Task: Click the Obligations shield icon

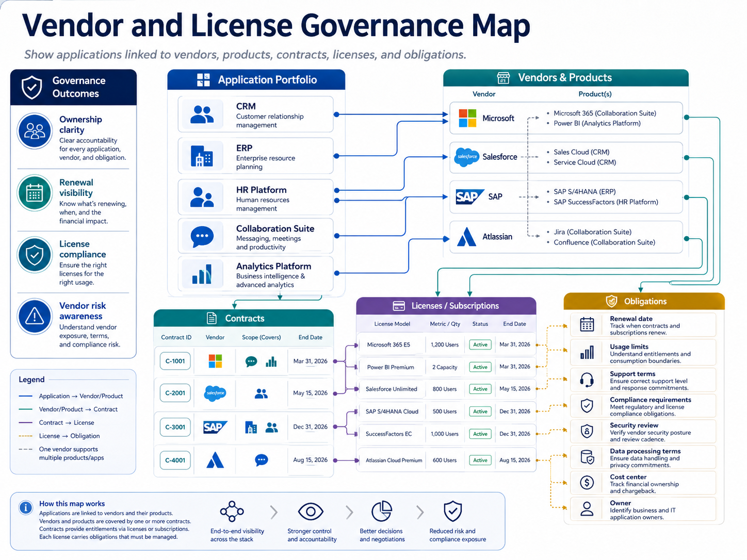Action: [611, 301]
